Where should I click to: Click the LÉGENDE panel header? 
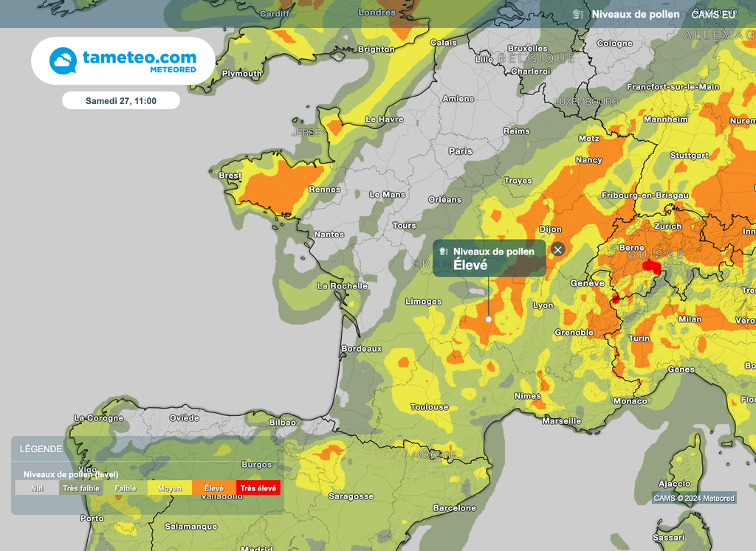point(41,449)
